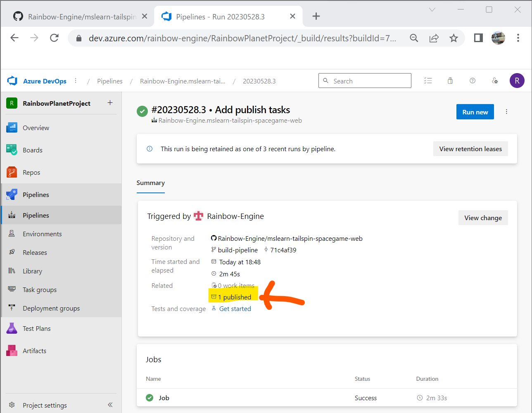
Task: Open the Repos sidebar icon
Action: [x=12, y=172]
